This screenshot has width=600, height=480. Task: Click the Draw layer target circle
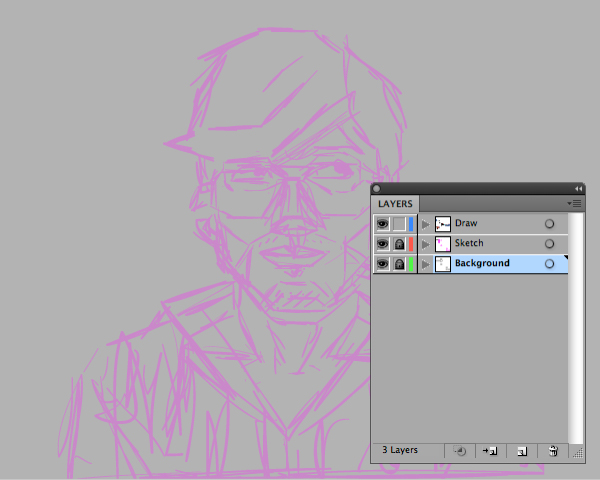[x=549, y=223]
